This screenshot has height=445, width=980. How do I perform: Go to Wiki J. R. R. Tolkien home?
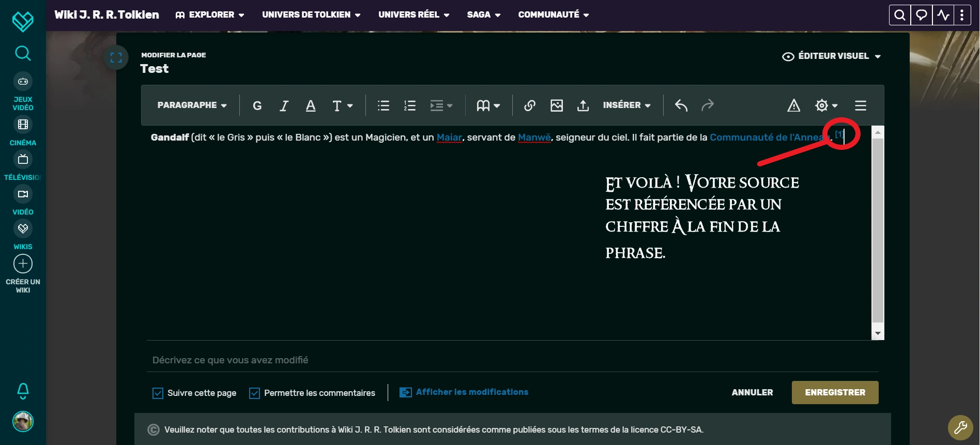point(107,15)
